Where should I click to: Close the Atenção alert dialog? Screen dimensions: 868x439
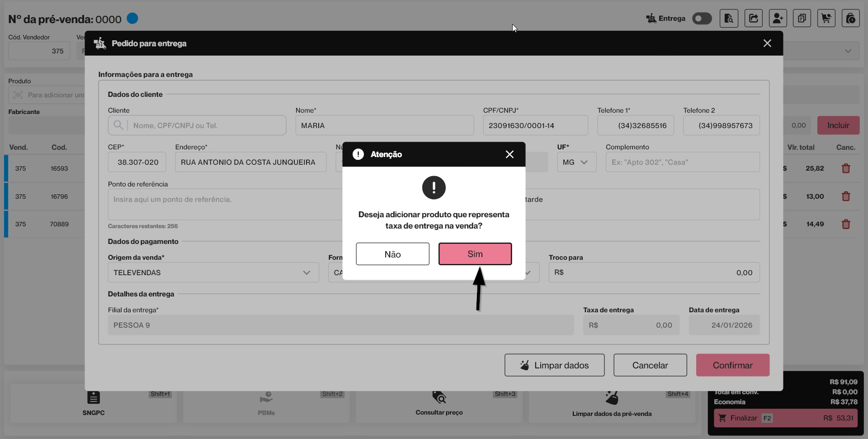tap(509, 154)
